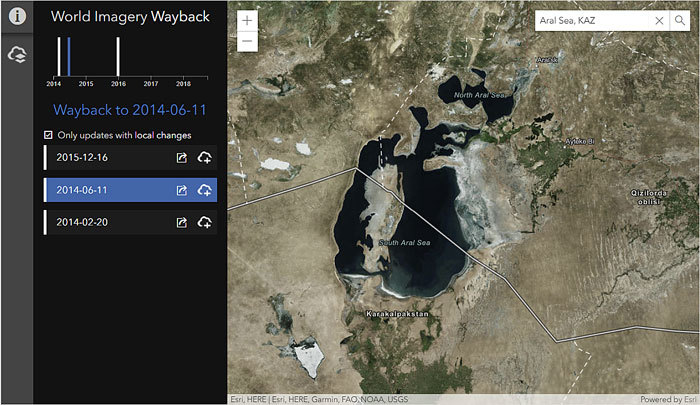Open the saved layers cloud icon in sidebar

[17, 55]
